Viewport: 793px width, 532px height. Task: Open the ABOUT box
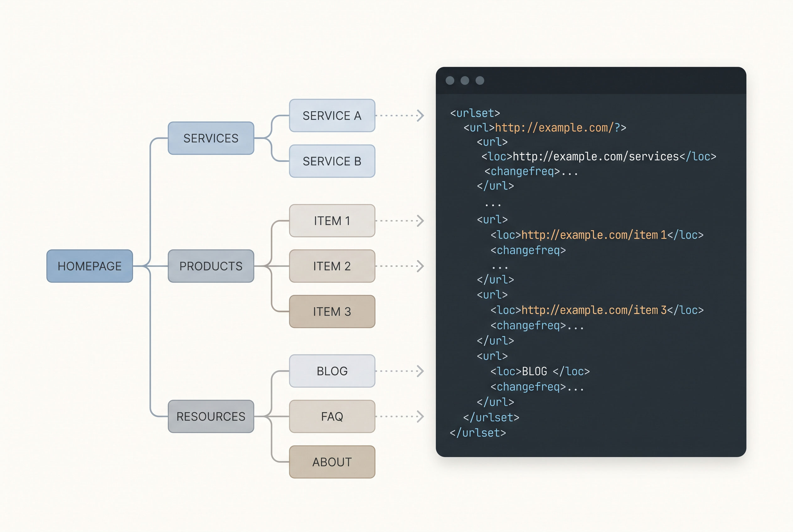pos(332,462)
